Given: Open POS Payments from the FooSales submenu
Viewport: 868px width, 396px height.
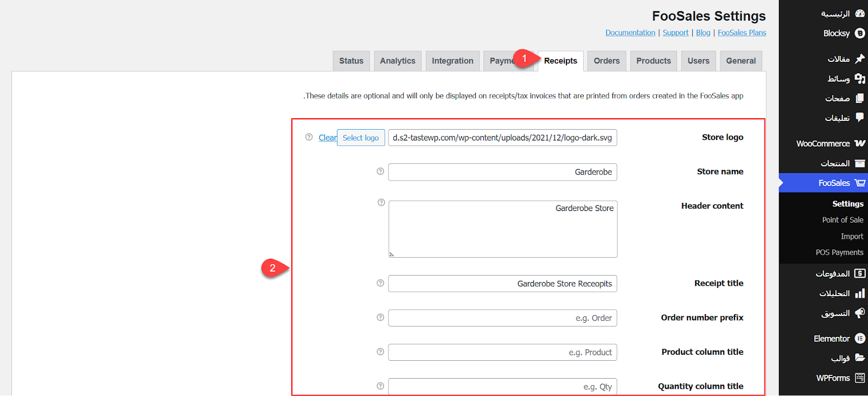Looking at the screenshot, I should coord(839,252).
